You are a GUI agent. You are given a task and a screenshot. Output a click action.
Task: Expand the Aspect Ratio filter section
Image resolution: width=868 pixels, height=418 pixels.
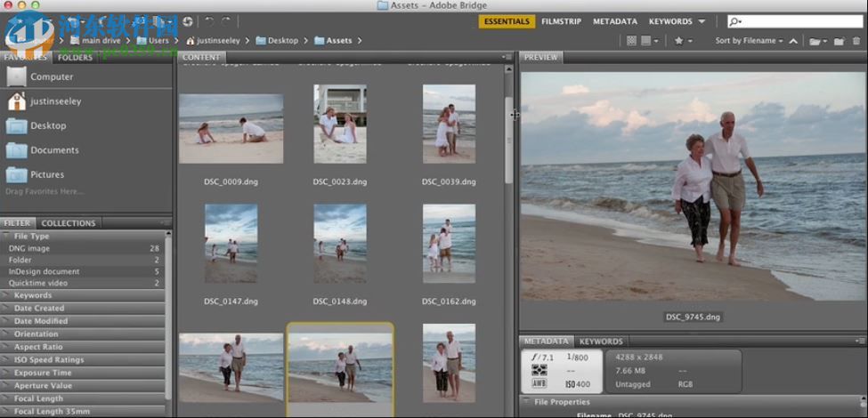(x=6, y=347)
